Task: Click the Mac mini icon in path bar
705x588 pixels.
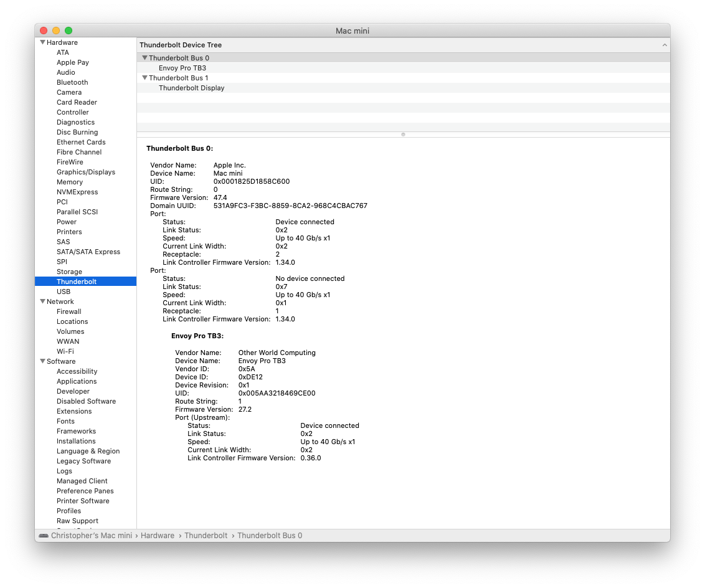Action: 44,536
